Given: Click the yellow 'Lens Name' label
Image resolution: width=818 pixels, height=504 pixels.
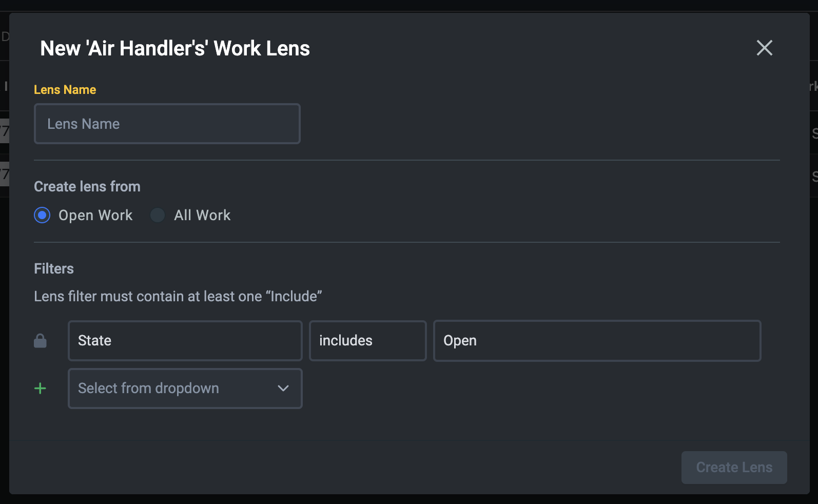Looking at the screenshot, I should [65, 90].
